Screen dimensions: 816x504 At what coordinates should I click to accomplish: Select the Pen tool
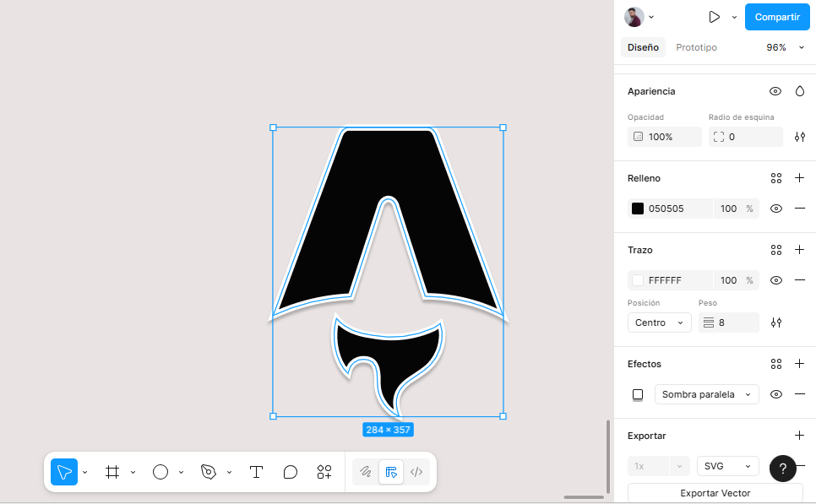click(209, 472)
